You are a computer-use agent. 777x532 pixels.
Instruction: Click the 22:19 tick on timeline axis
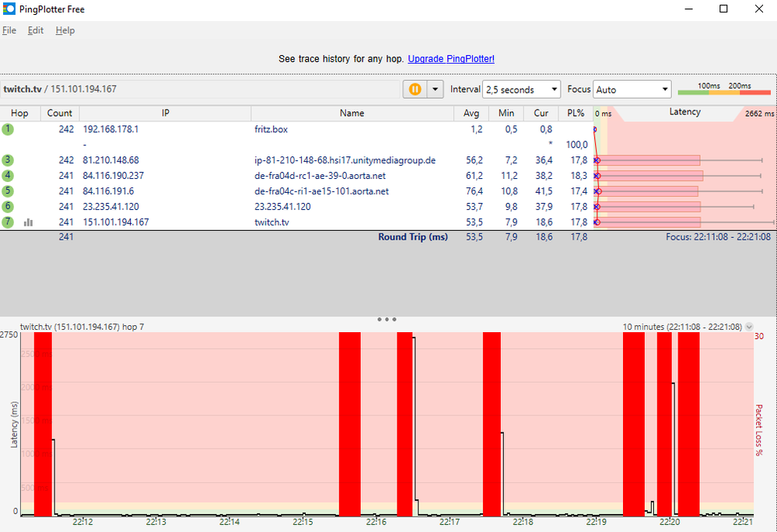click(596, 522)
